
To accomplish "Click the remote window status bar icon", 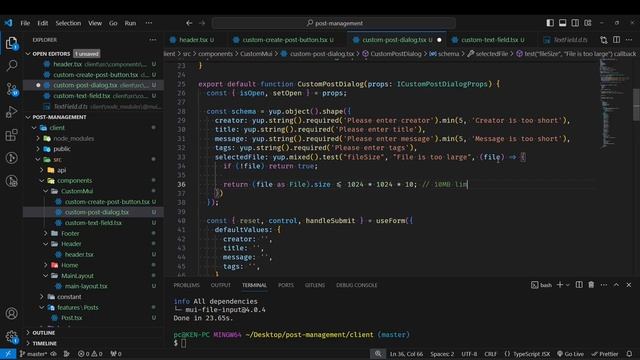I will tap(8, 354).
